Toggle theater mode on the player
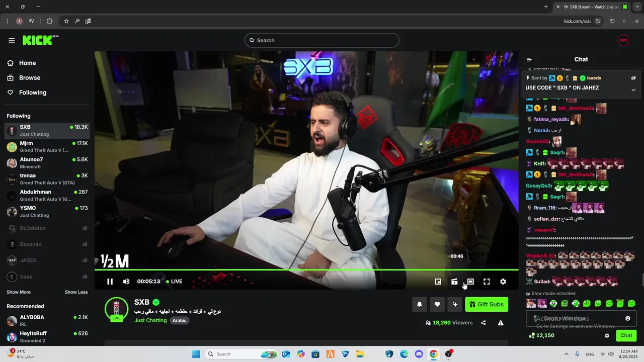The image size is (644, 362). point(470,282)
